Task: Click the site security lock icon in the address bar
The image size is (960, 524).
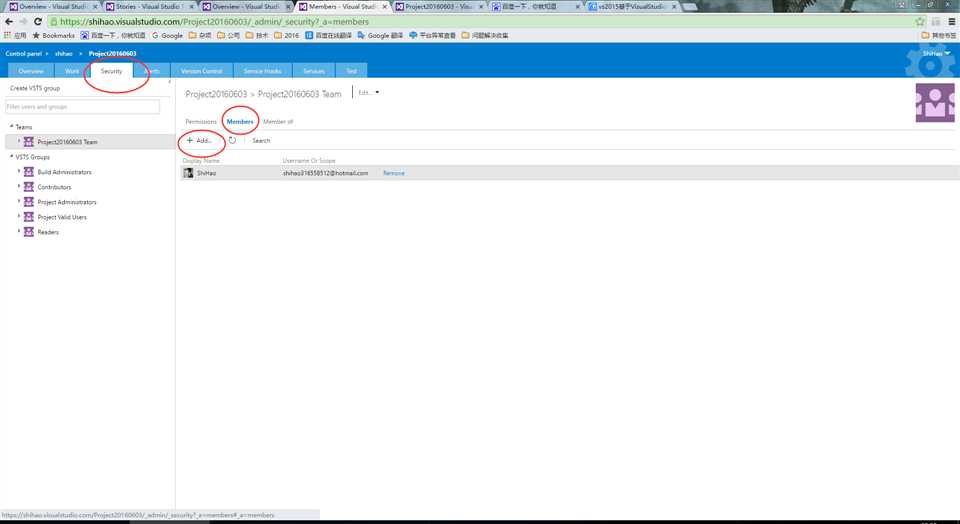Action: (54, 21)
